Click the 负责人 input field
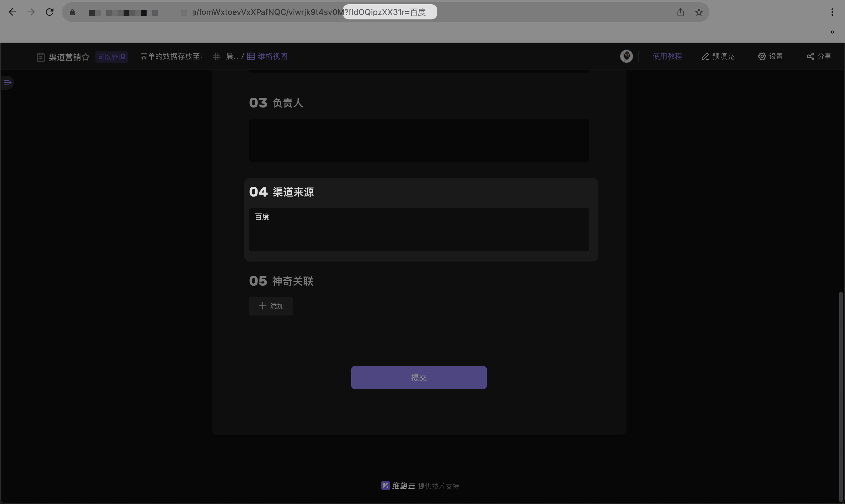 click(419, 140)
